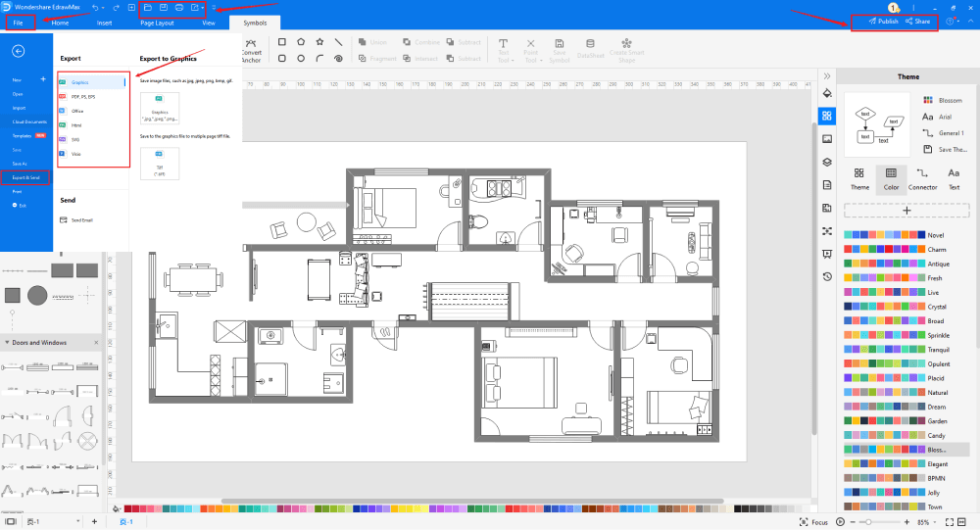Click the Fit to window focus-arrows sidebar icon
The image size is (980, 530).
click(827, 231)
